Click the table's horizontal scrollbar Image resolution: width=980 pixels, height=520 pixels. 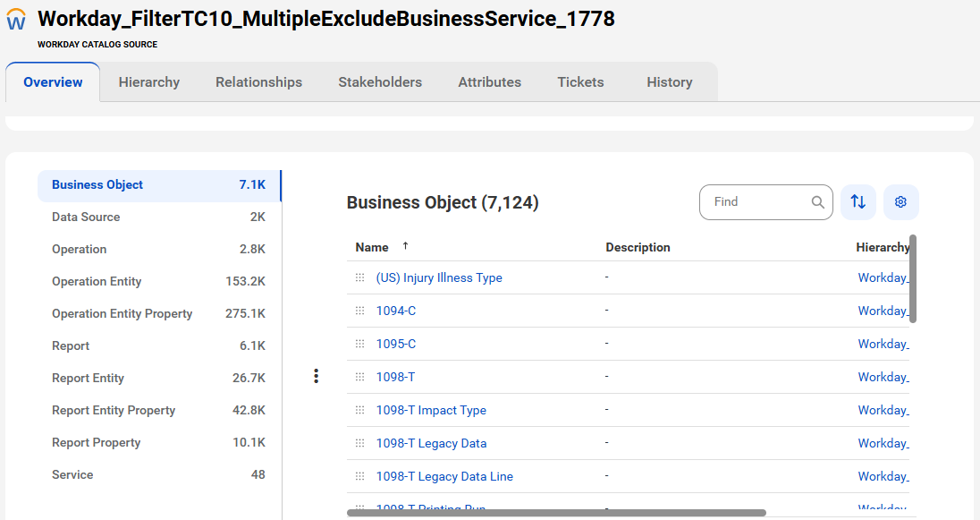[x=556, y=513]
